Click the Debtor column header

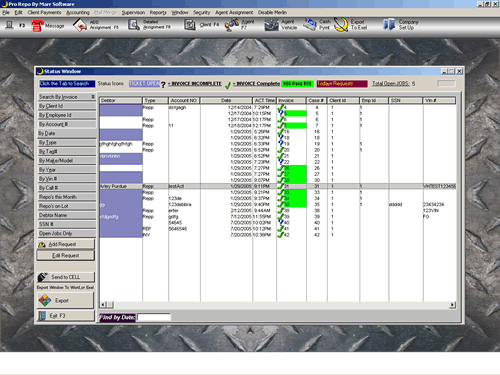[x=121, y=100]
